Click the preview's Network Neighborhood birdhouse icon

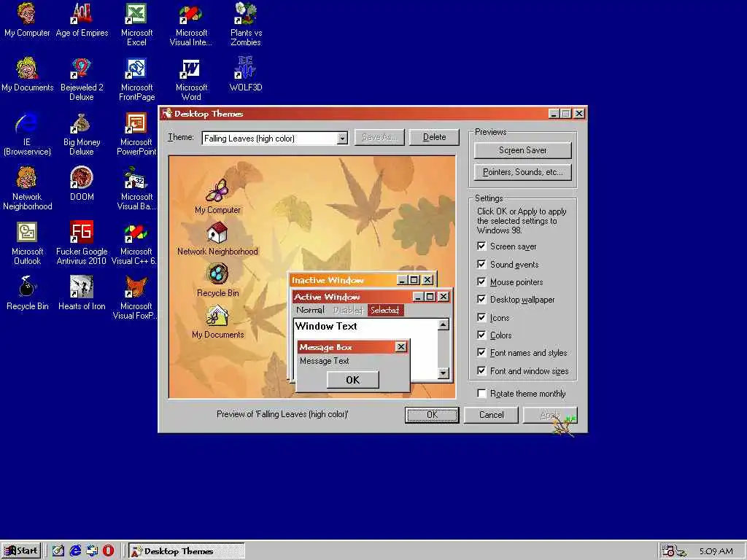tap(217, 233)
